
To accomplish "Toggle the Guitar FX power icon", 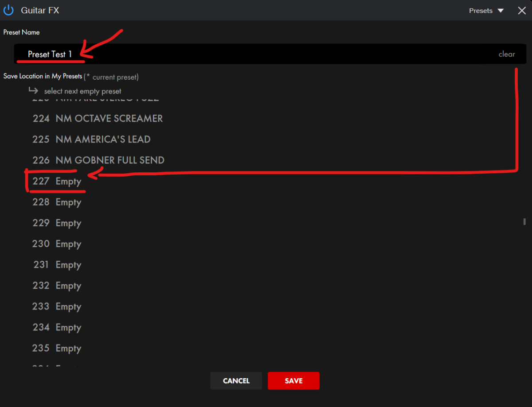I will point(9,10).
